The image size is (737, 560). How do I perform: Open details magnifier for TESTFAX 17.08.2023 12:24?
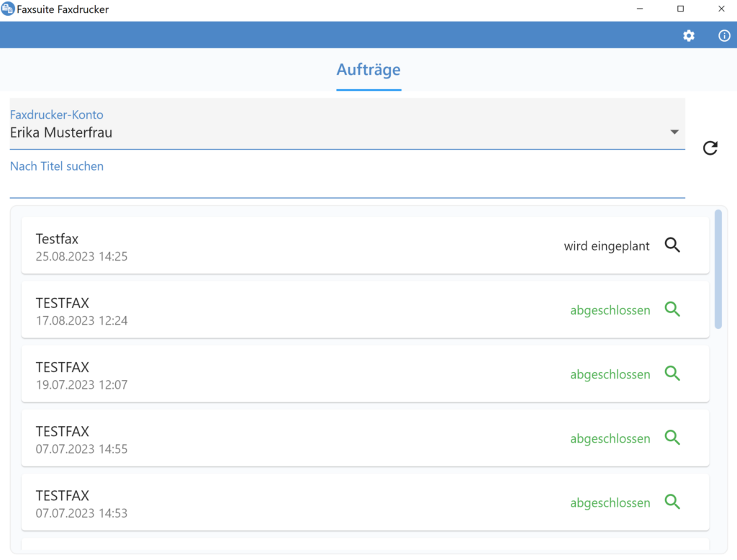(x=672, y=310)
